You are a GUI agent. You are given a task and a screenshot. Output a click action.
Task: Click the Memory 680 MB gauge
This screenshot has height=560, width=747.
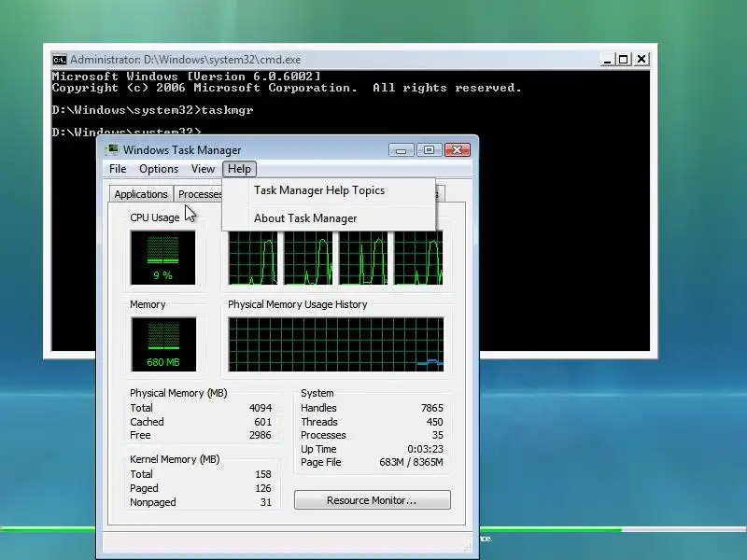(163, 344)
